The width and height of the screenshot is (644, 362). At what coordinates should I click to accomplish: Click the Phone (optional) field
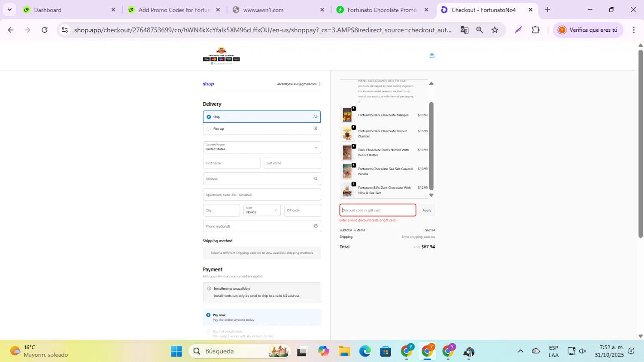pos(262,226)
